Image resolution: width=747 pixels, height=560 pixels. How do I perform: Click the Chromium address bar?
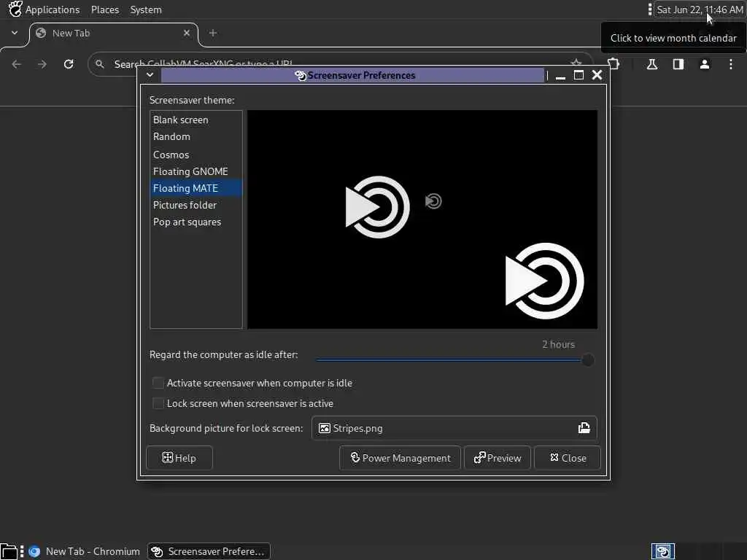pyautogui.click(x=340, y=64)
